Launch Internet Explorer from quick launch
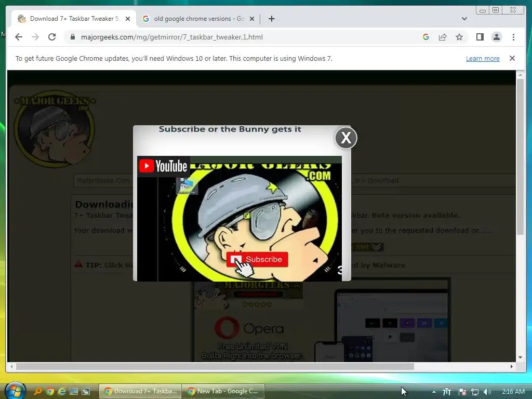The image size is (532, 399). 62,391
